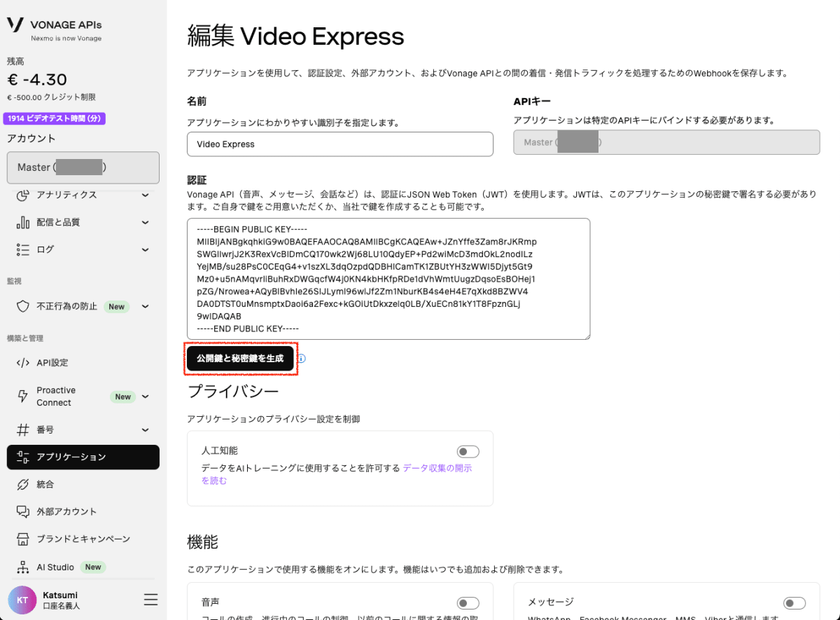The image size is (840, 620).
Task: Click the AI Studio robot icon
Action: pos(23,567)
